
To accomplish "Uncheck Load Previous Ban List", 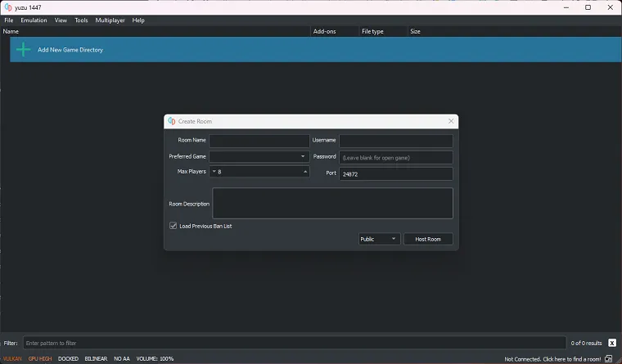I will 174,226.
